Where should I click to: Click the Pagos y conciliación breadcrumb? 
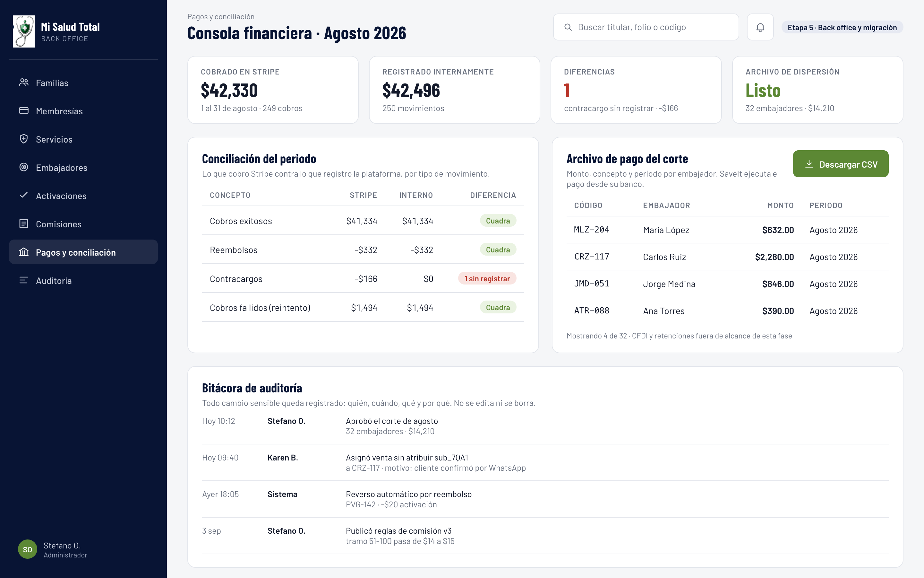pos(221,17)
